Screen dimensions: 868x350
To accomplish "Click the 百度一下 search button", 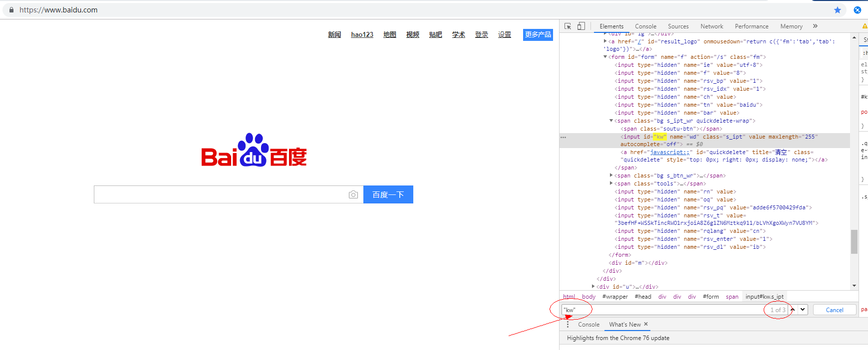I will point(388,194).
